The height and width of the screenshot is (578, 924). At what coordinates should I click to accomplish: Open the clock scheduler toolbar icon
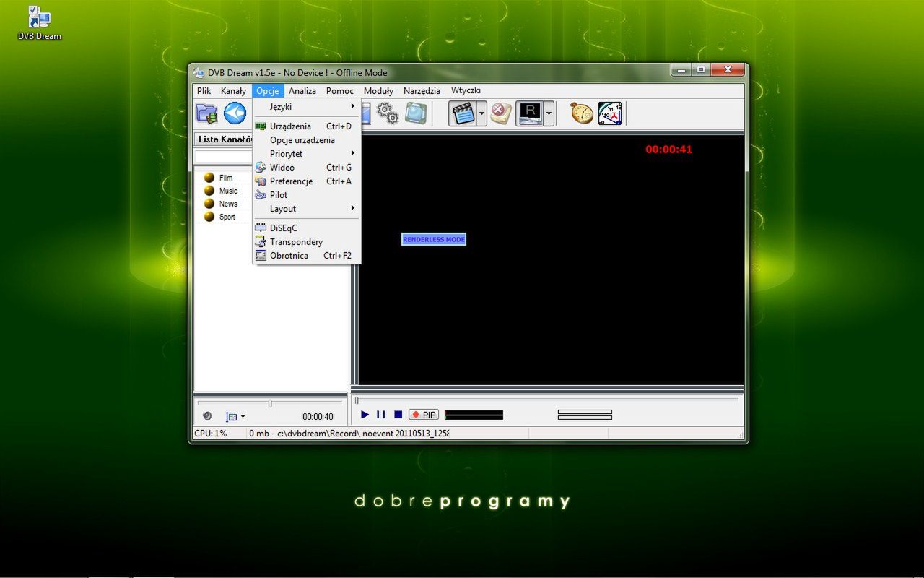click(610, 113)
